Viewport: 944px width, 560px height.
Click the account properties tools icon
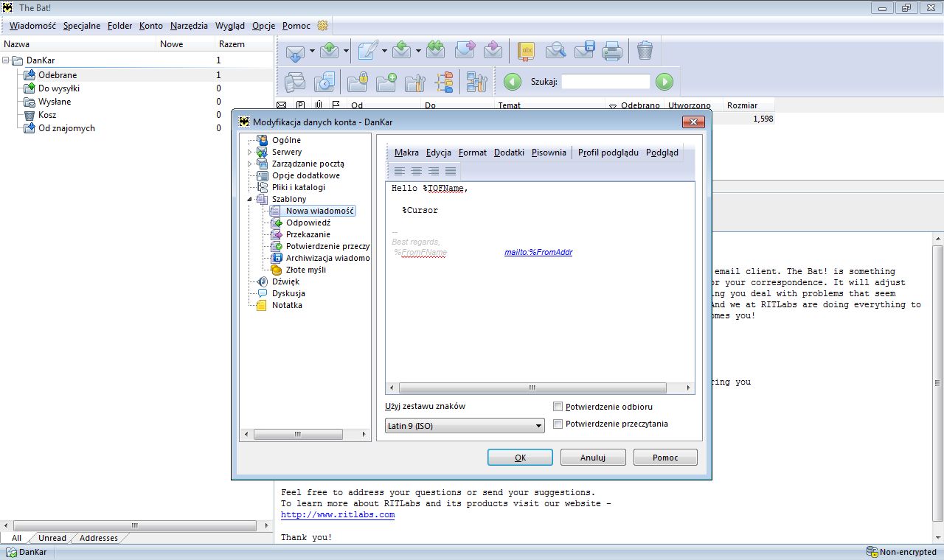477,81
